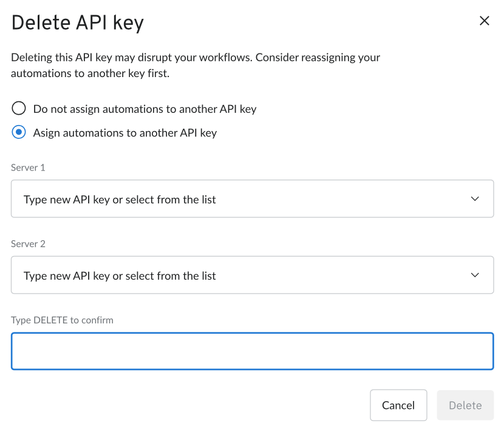Image resolution: width=504 pixels, height=432 pixels.
Task: Focus the 'Type DELETE to confirm' input field
Action: tap(253, 351)
